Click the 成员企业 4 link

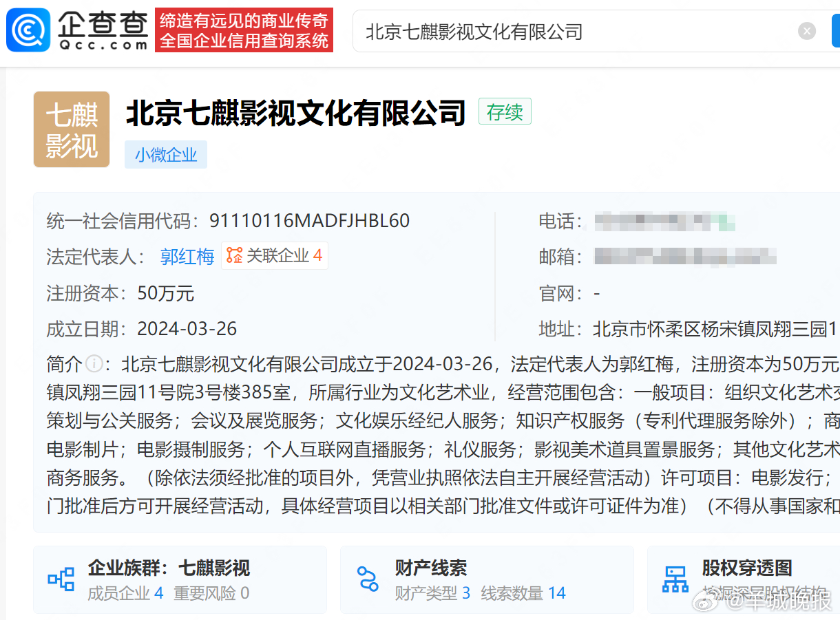[125, 593]
